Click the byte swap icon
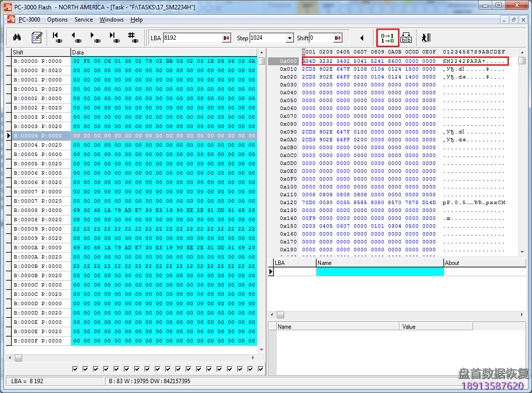 [406, 38]
